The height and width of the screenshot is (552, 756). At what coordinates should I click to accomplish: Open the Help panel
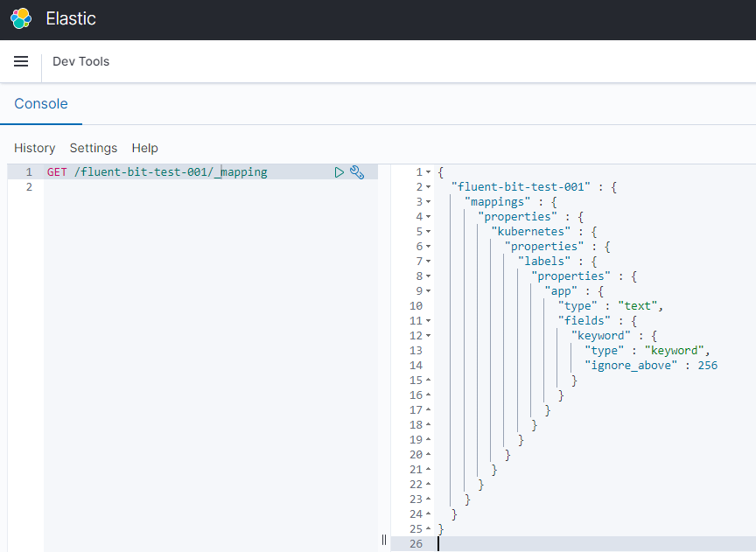pyautogui.click(x=144, y=148)
